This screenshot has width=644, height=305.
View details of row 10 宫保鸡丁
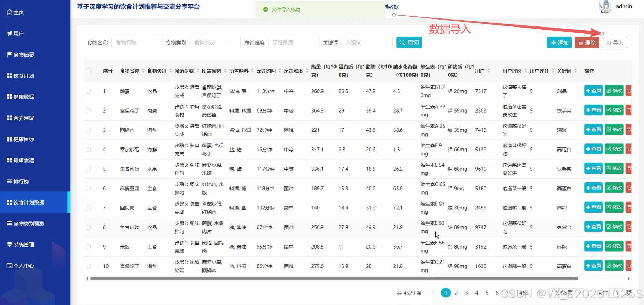pos(593,266)
